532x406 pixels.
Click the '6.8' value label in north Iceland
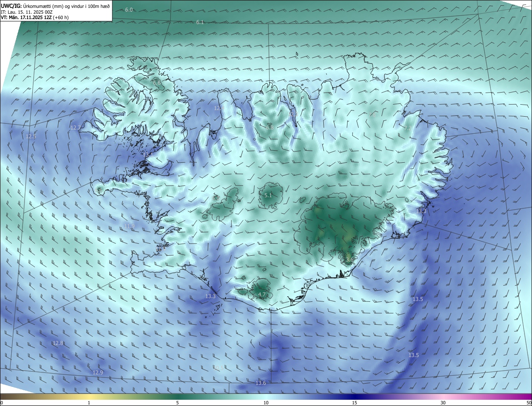pyautogui.click(x=270, y=127)
